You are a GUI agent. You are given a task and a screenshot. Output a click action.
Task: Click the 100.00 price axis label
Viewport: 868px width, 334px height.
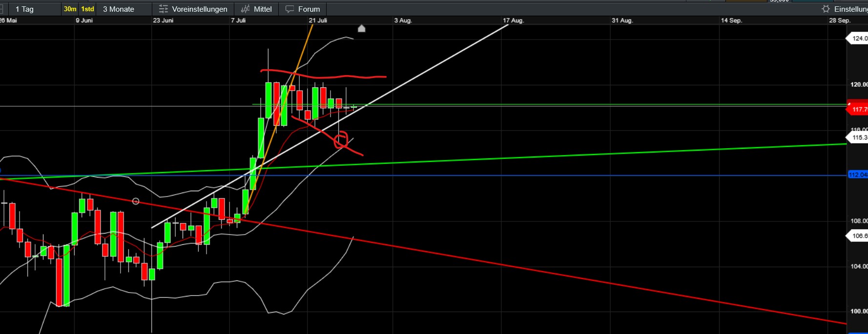click(x=859, y=311)
